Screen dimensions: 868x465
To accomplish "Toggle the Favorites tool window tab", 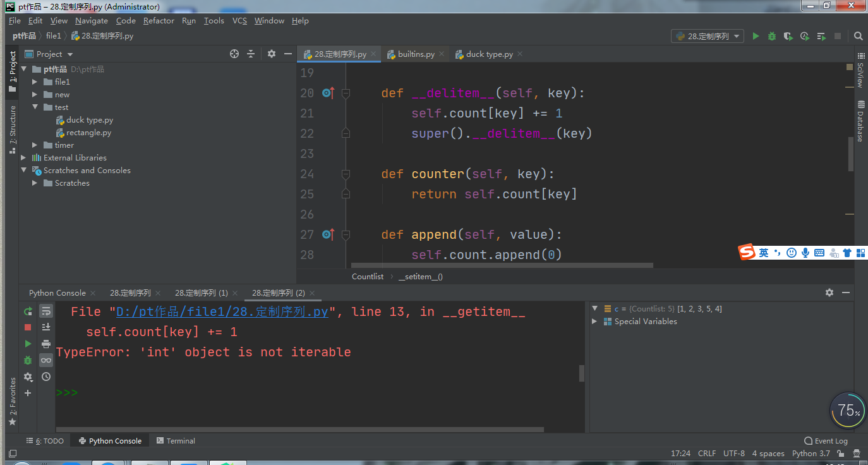I will [x=13, y=401].
